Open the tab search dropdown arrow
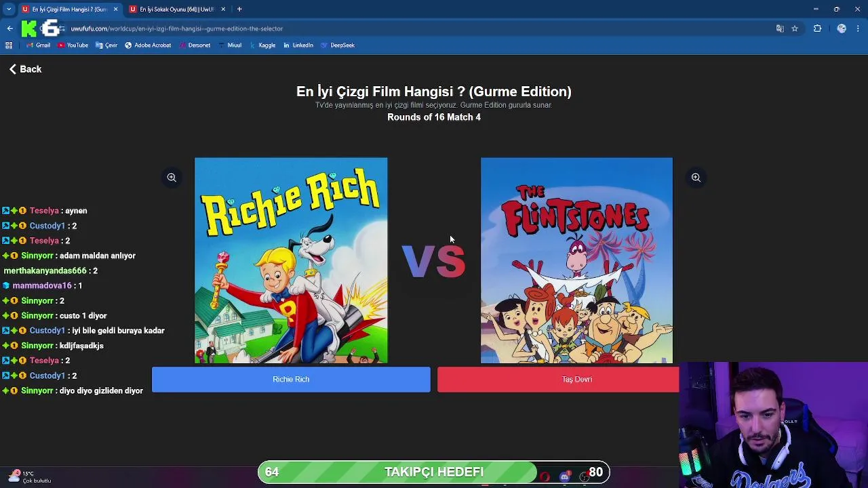Viewport: 868px width, 488px height. 9,9
